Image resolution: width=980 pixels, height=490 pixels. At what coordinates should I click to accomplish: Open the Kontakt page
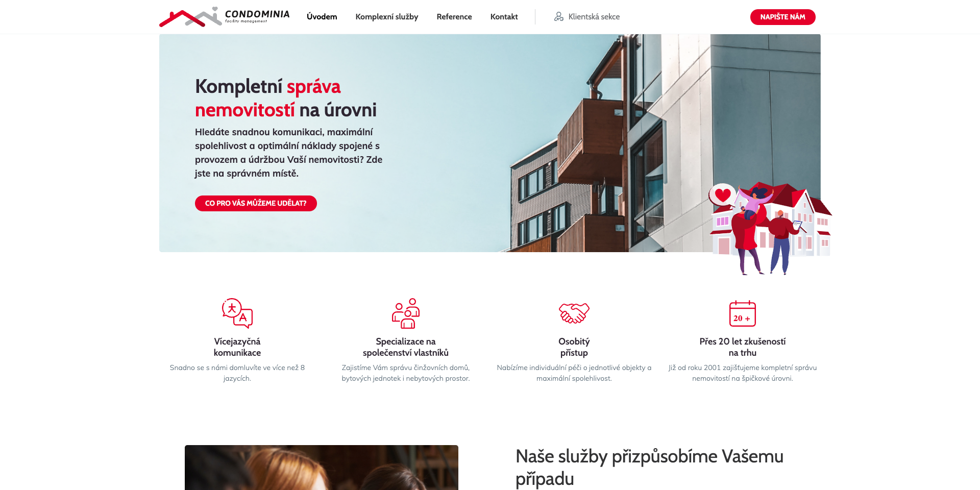504,17
